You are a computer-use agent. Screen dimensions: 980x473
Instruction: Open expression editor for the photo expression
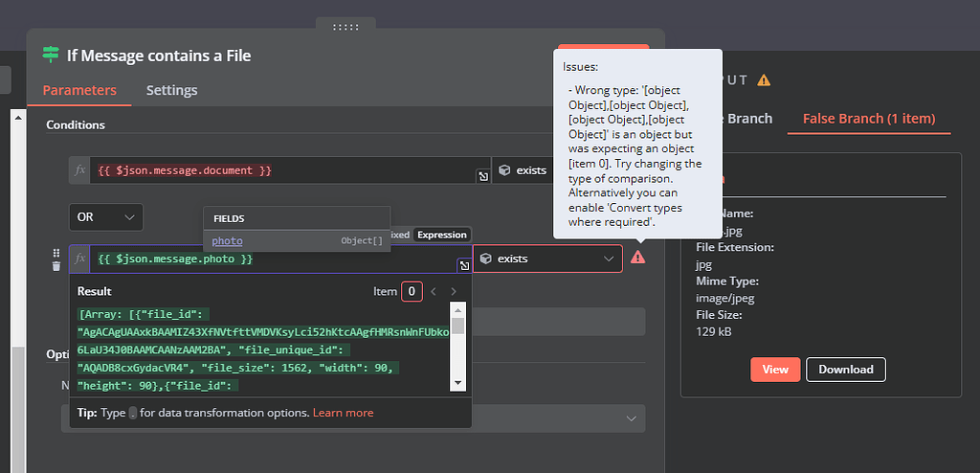pos(463,264)
